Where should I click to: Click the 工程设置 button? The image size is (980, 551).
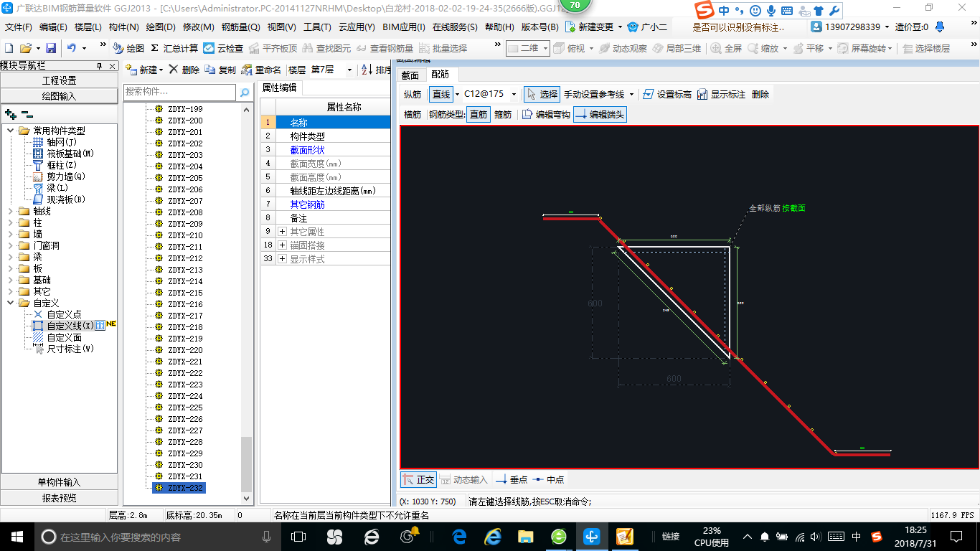(x=60, y=80)
